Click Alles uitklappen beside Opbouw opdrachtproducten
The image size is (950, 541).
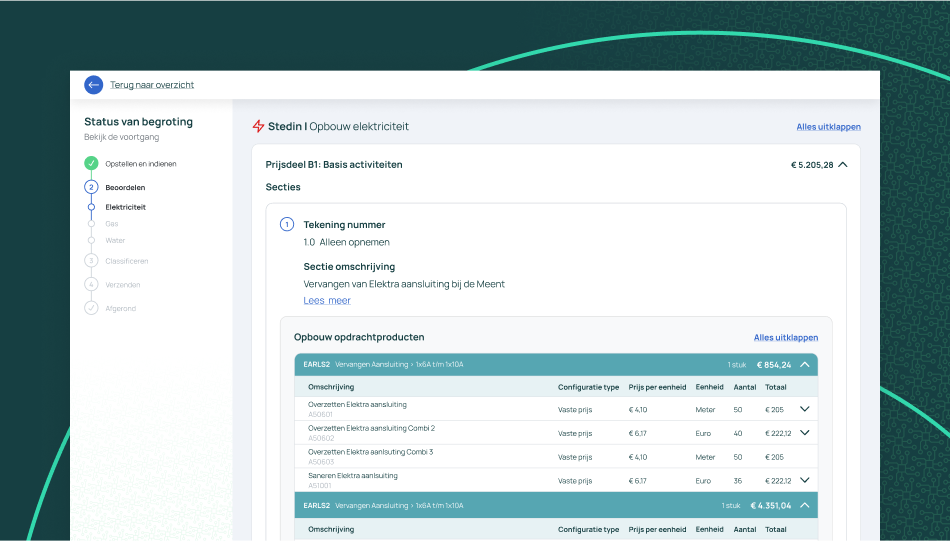pos(786,337)
